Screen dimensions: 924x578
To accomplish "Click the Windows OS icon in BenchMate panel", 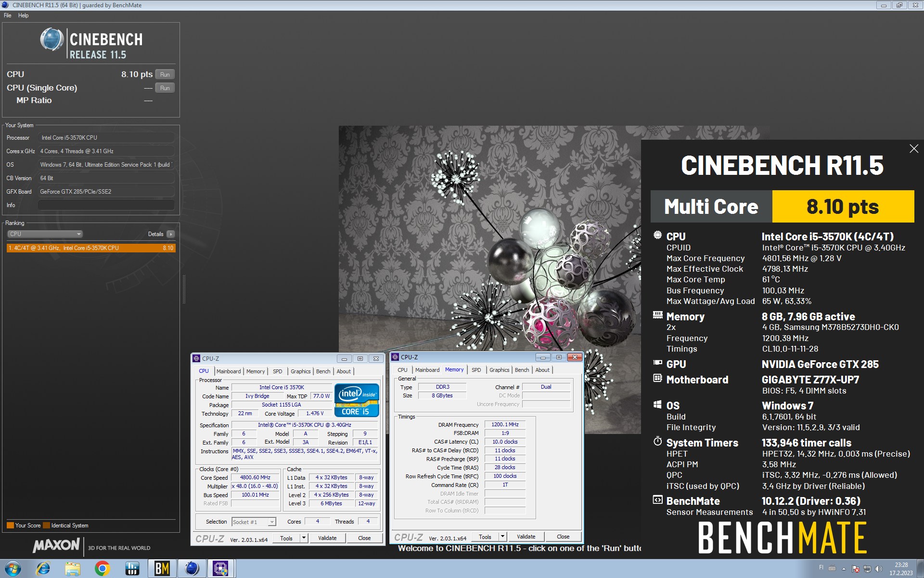I will coord(657,404).
